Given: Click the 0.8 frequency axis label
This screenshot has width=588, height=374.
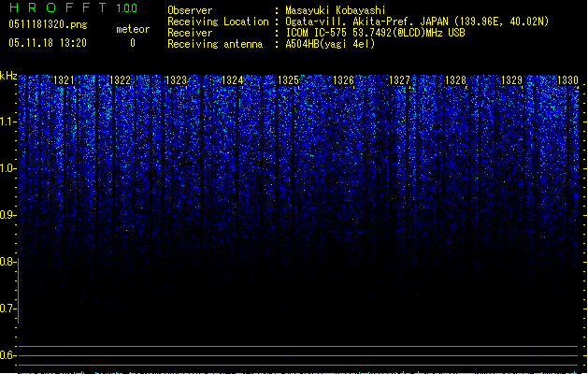Looking at the screenshot, I should coord(7,262).
